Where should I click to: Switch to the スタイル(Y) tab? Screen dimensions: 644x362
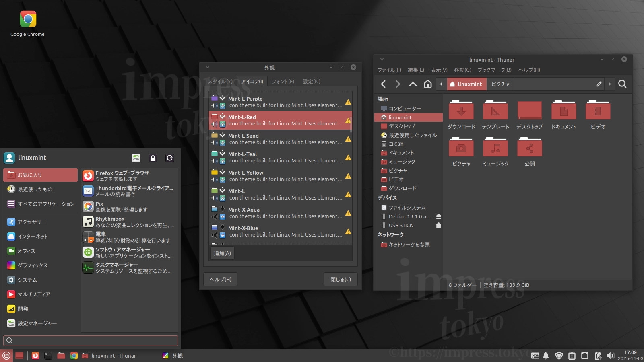click(x=220, y=82)
